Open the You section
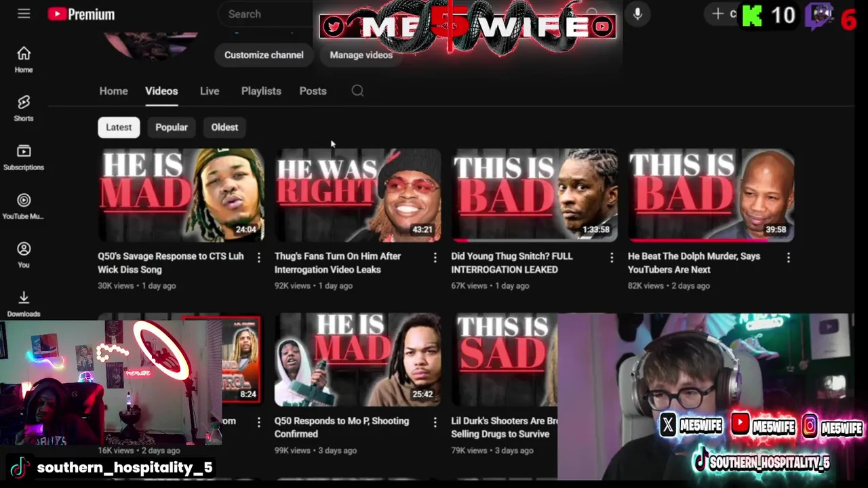The width and height of the screenshot is (868, 488). tap(24, 255)
